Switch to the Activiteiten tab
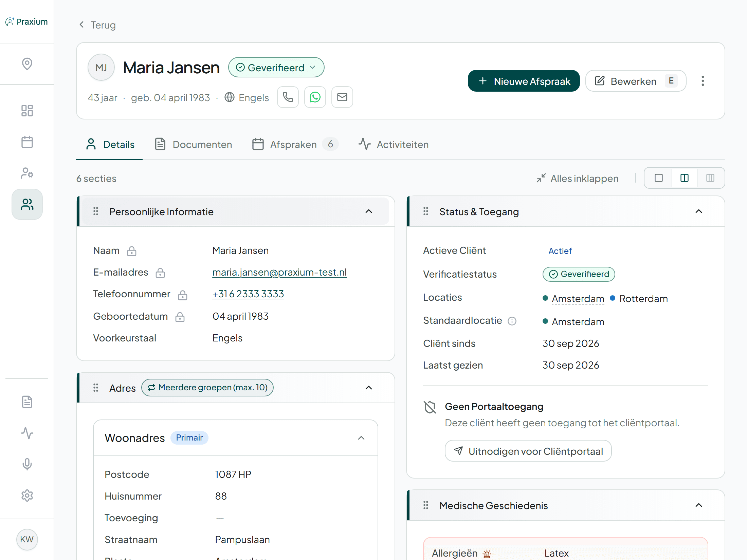Image resolution: width=747 pixels, height=560 pixels. pyautogui.click(x=394, y=144)
